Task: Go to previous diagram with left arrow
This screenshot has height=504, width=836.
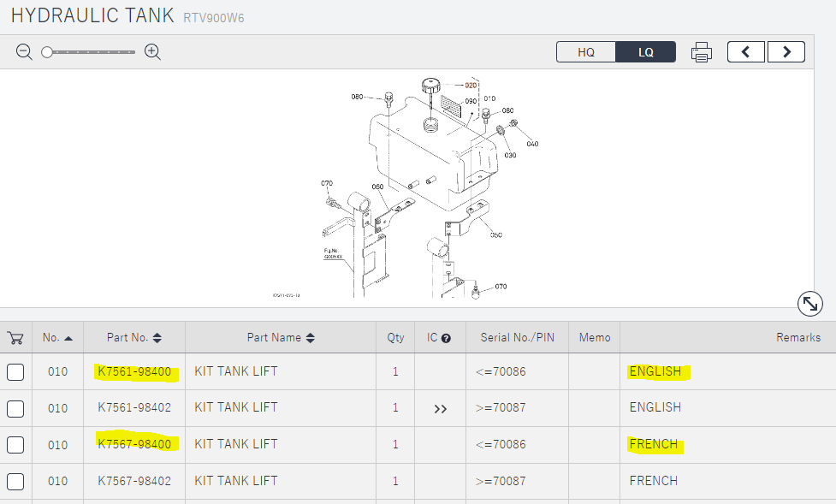Action: (746, 52)
